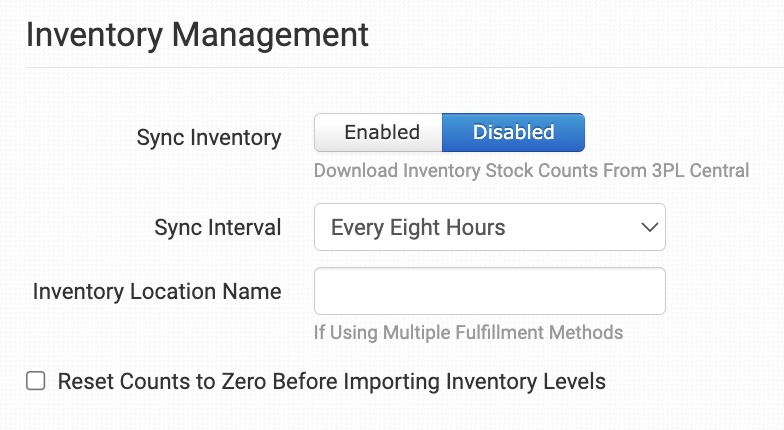Click the Inventory Location Name label
The image size is (784, 430).
pos(157,291)
